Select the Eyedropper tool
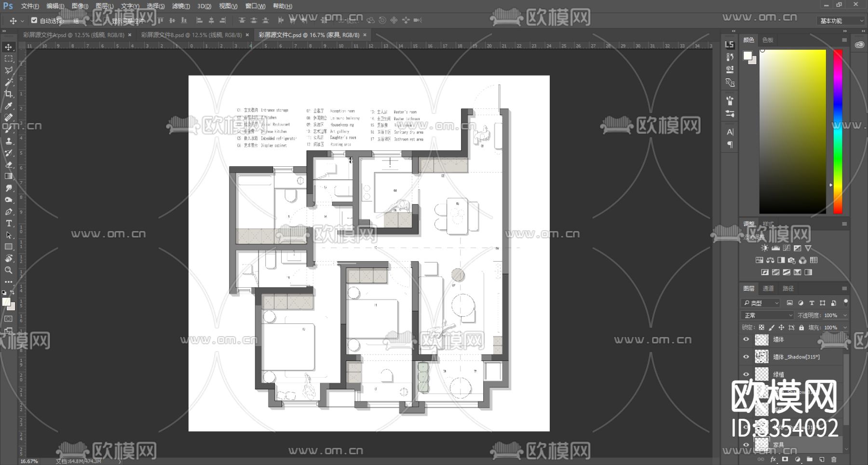 point(9,106)
